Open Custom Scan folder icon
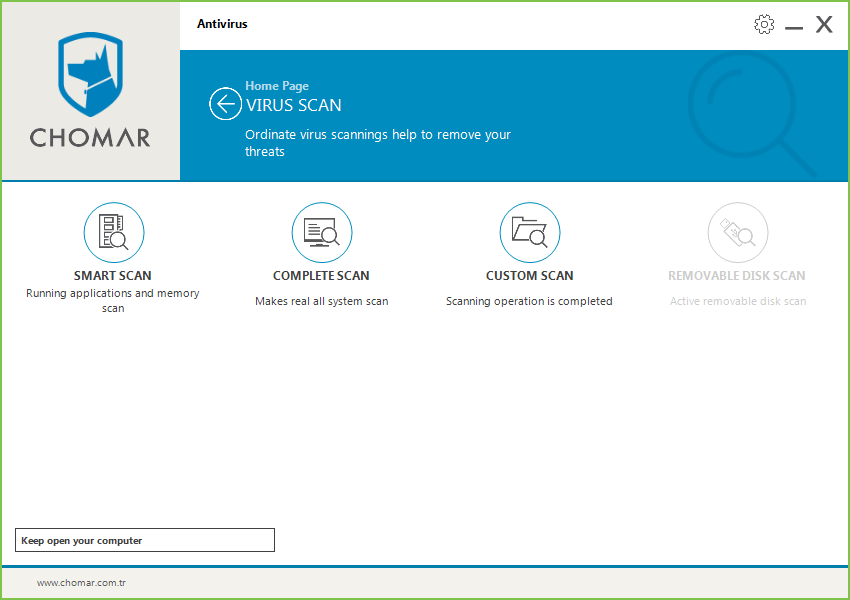This screenshot has width=850, height=600. tap(530, 233)
